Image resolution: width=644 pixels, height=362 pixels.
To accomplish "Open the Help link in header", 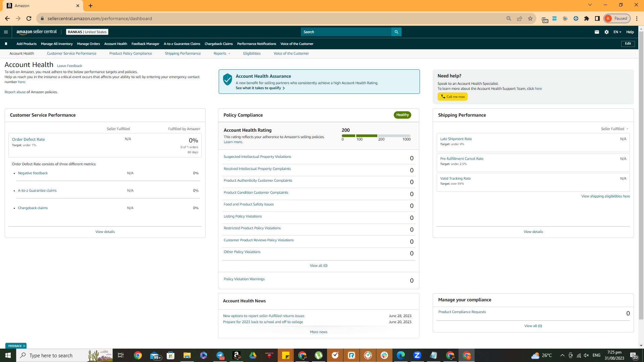I will point(630,32).
